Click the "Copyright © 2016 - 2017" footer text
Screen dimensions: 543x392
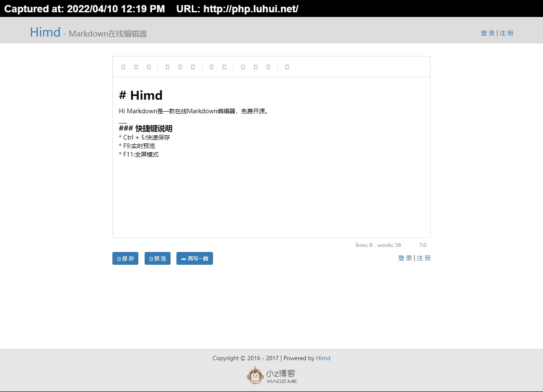click(x=245, y=358)
